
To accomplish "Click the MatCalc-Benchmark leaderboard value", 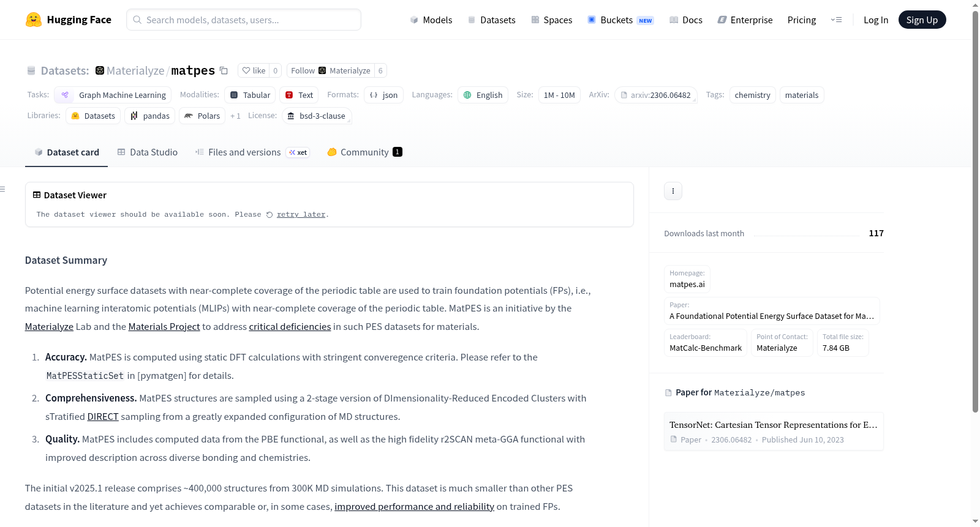I will click(x=706, y=348).
